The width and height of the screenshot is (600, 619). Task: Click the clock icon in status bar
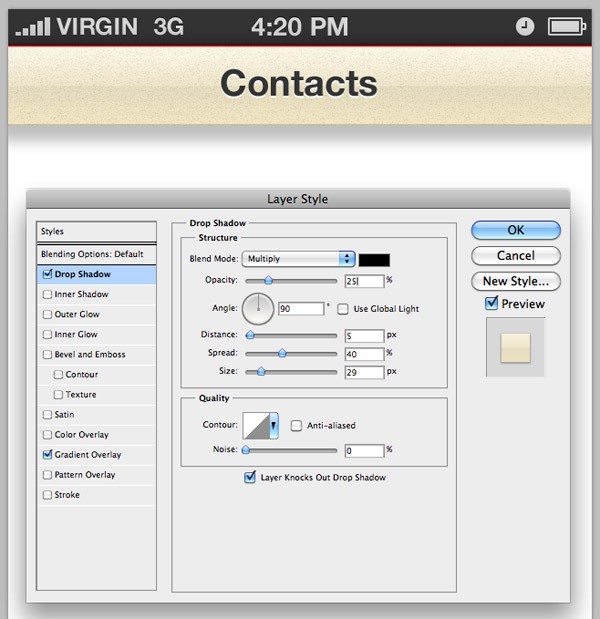(x=525, y=27)
